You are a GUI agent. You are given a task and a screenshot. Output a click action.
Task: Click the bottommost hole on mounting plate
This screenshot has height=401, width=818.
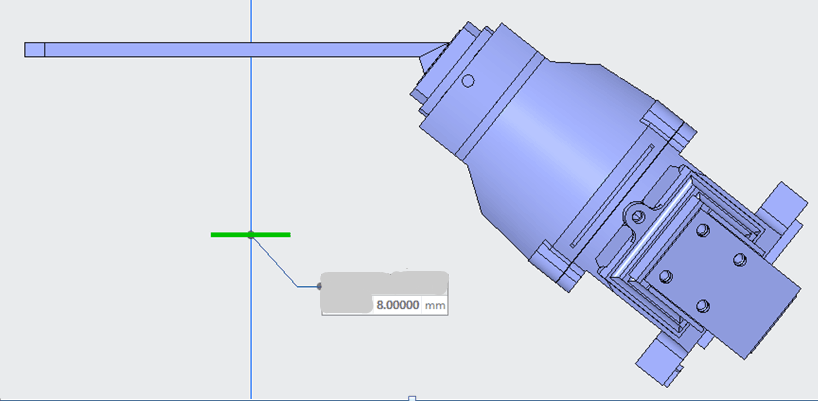(702, 303)
